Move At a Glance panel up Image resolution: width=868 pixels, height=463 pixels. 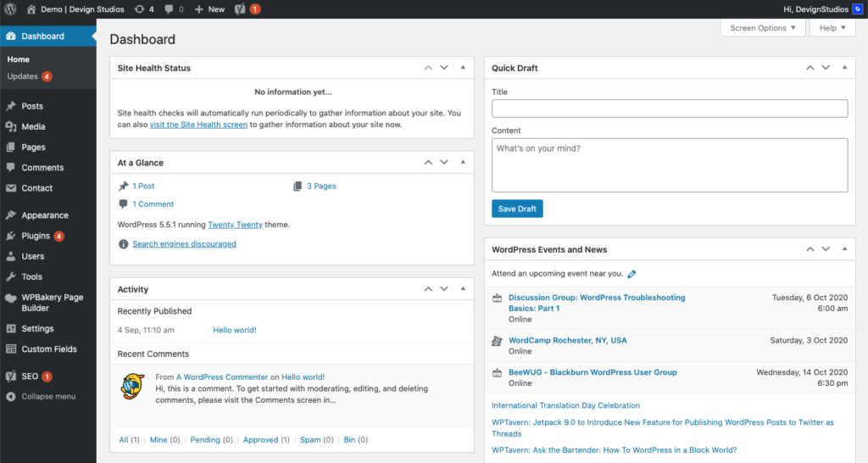[428, 162]
